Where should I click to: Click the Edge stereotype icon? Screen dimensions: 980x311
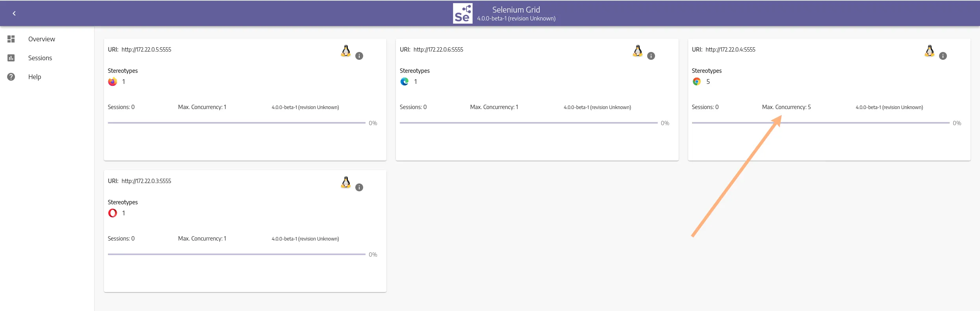pos(405,81)
